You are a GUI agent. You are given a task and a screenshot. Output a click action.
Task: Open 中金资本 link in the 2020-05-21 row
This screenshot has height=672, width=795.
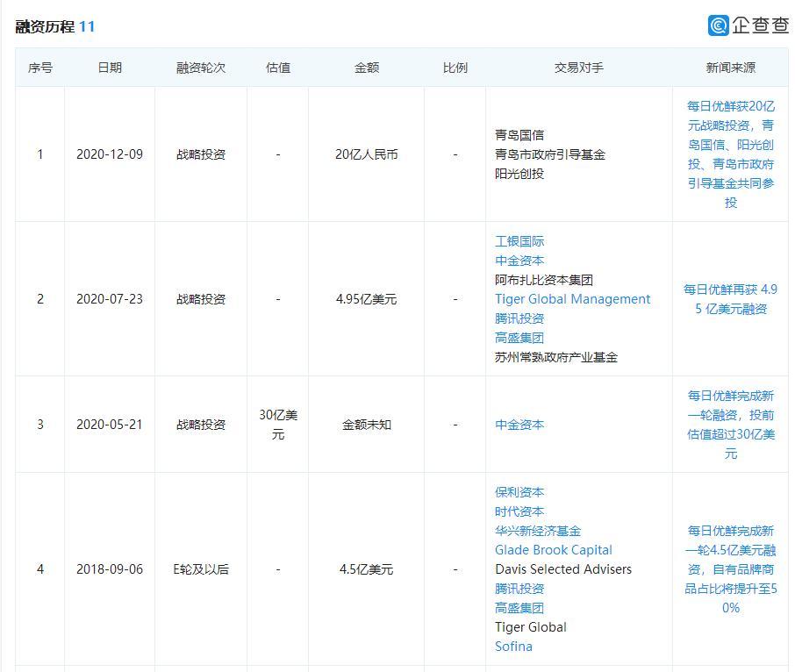point(519,425)
